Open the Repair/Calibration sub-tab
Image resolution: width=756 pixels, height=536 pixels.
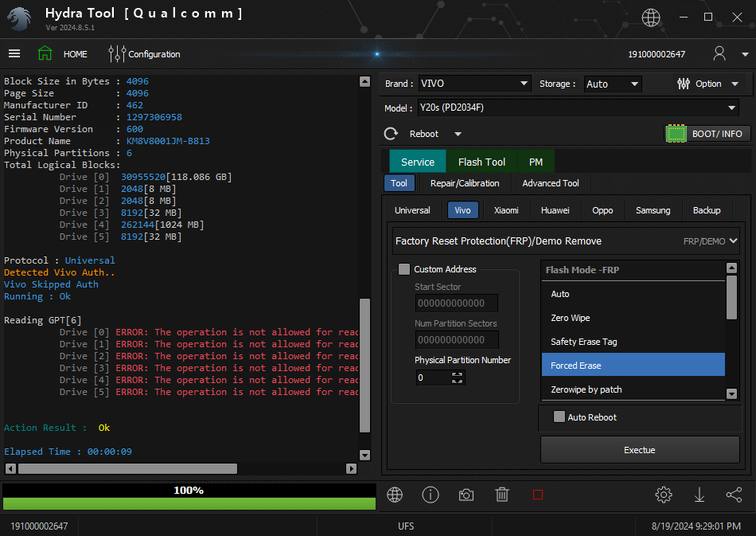click(x=465, y=183)
